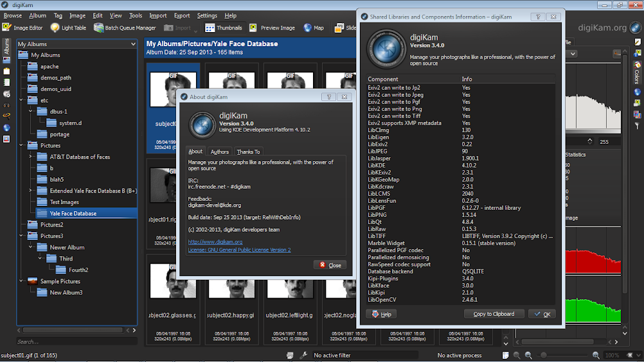This screenshot has width=644, height=362.
Task: Close the About digiKam dialog with Close button
Action: pyautogui.click(x=330, y=265)
